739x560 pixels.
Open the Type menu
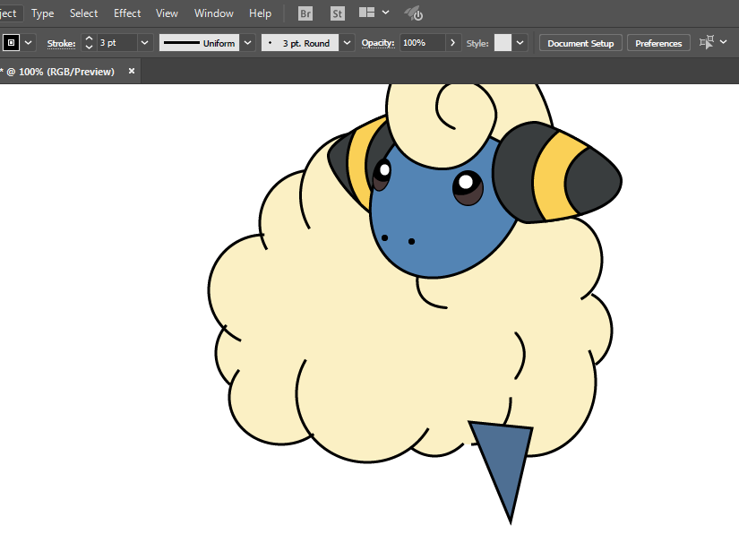point(42,13)
